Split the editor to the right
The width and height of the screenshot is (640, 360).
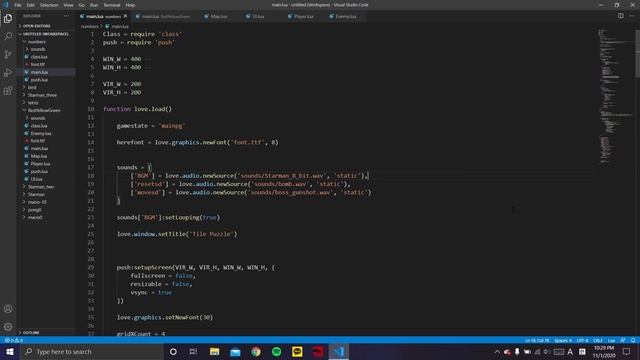[620, 16]
